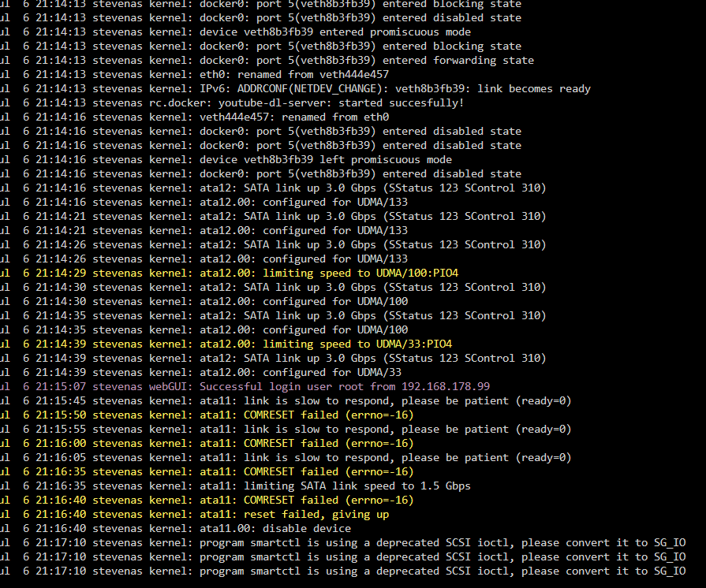Select the 21:14:26 ata12 'SATA link up' line
This screenshot has height=588, width=706.
pos(273,245)
